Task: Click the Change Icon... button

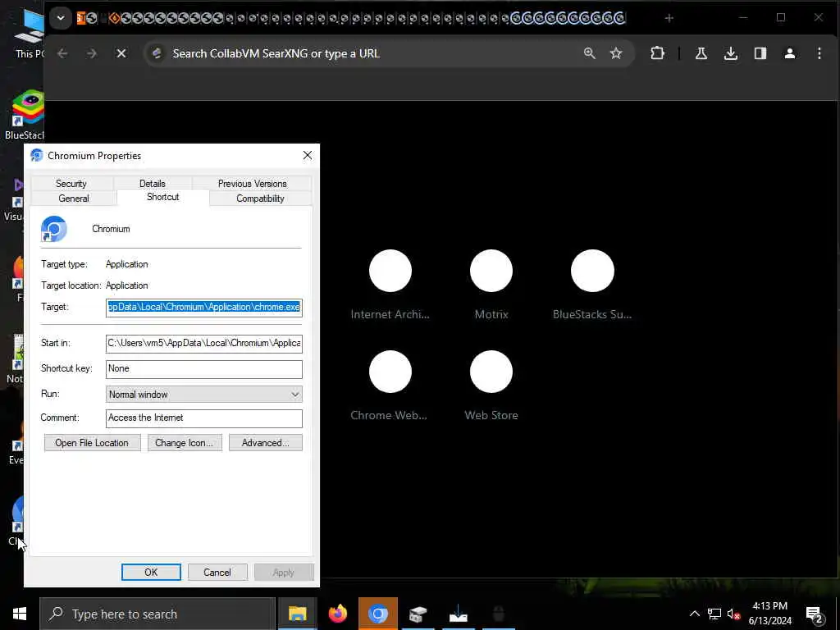Action: coord(185,443)
